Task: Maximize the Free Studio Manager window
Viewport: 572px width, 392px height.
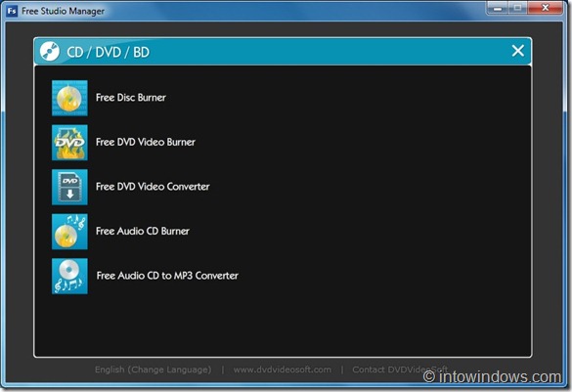Action: pos(517,8)
